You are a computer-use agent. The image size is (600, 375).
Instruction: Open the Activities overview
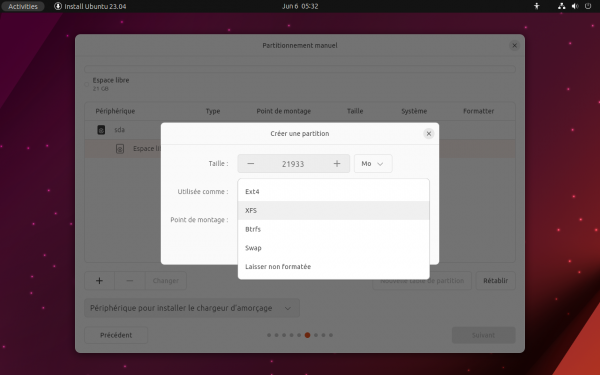23,6
